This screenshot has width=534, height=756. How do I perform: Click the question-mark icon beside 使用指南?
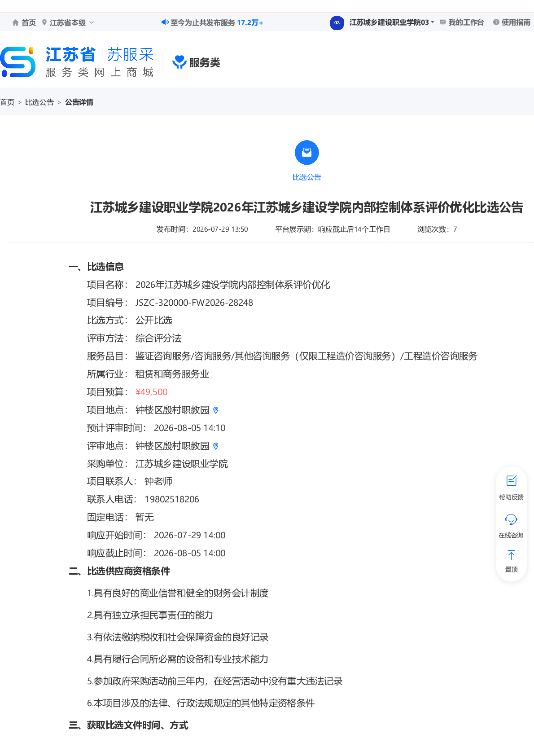[496, 22]
